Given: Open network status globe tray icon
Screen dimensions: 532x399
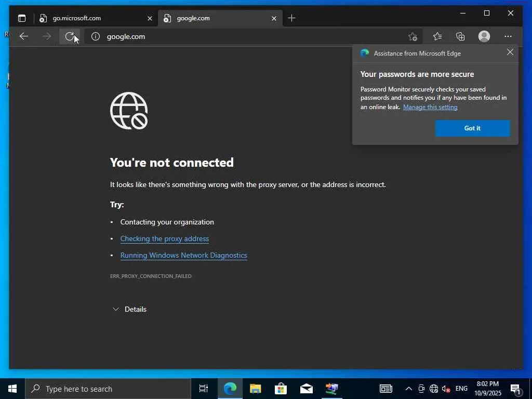Looking at the screenshot, I should [434, 389].
